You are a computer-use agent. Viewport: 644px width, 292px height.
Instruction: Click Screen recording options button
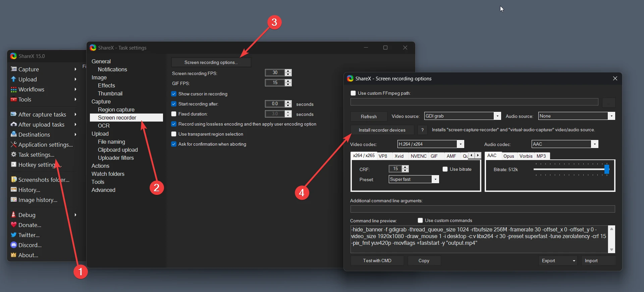click(211, 62)
